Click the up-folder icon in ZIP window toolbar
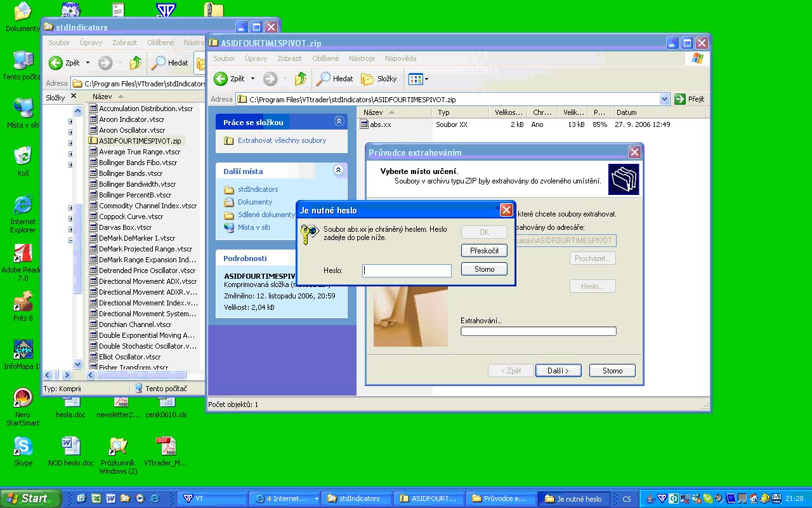This screenshot has height=508, width=812. click(x=301, y=79)
